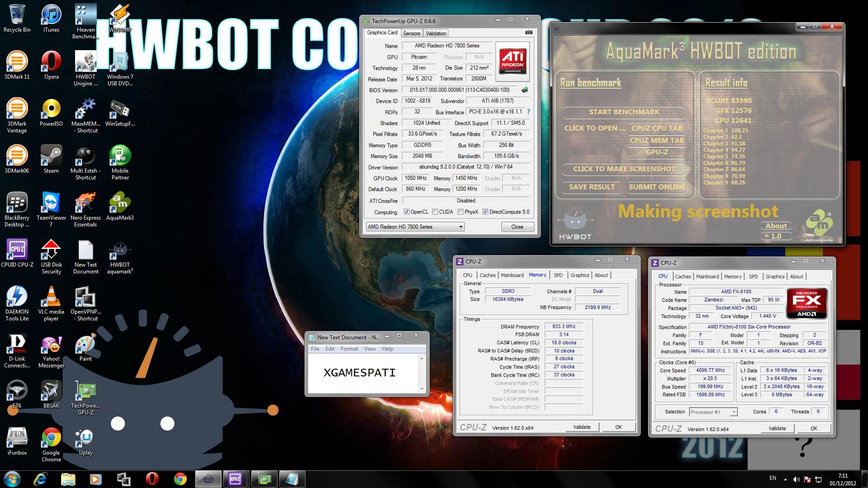Click the taskbar volume speaker icon
Screen dimensions: 868x488
tap(796, 479)
